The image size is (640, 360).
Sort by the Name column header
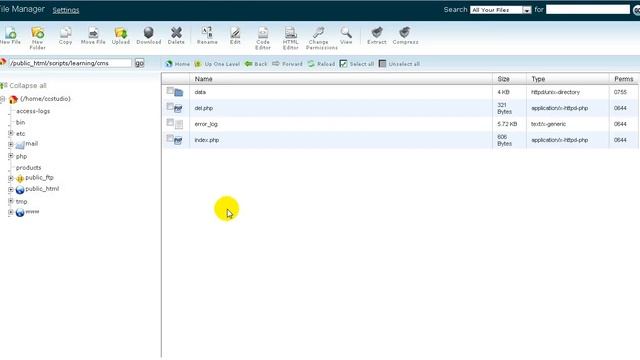(x=203, y=79)
